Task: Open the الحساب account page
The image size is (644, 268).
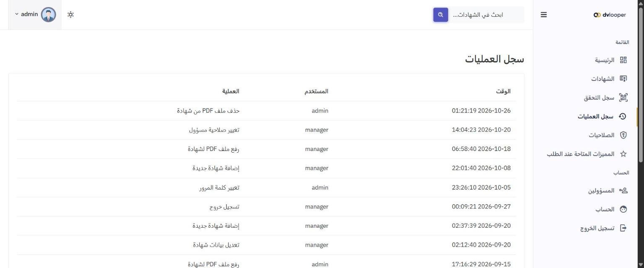Action: click(605, 209)
